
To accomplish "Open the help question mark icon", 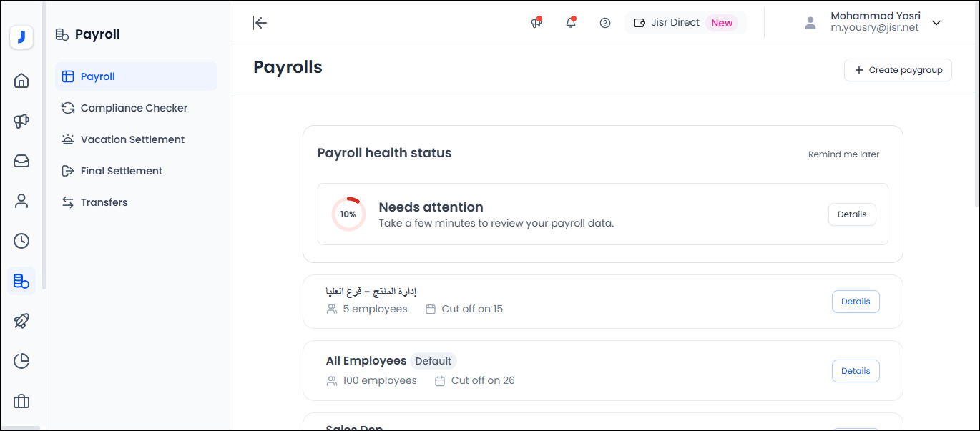I will coord(605,23).
